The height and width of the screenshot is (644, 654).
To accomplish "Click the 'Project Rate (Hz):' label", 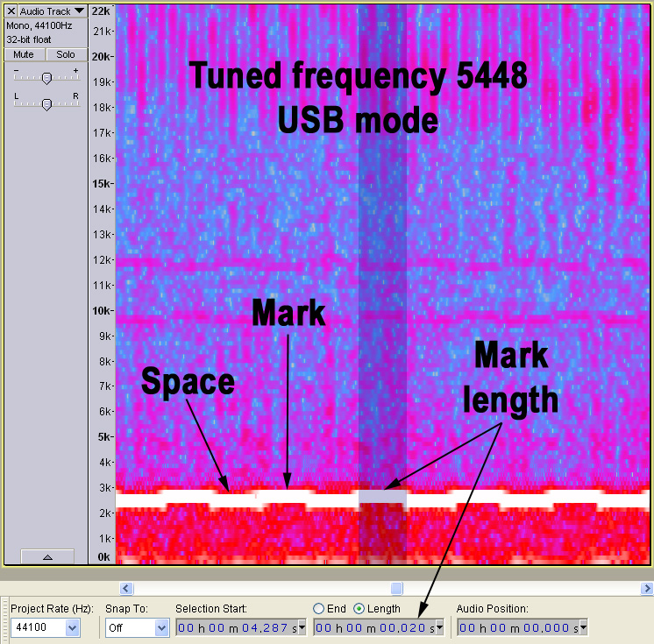I will [x=52, y=609].
